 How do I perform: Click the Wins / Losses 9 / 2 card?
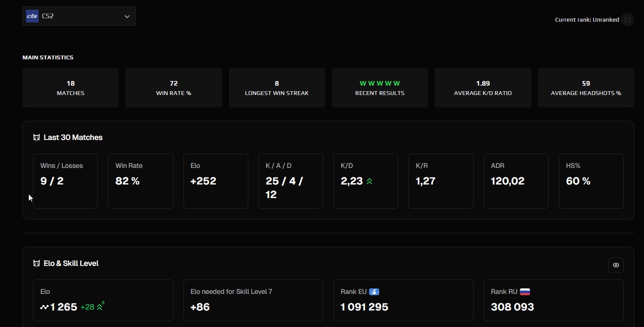65,181
